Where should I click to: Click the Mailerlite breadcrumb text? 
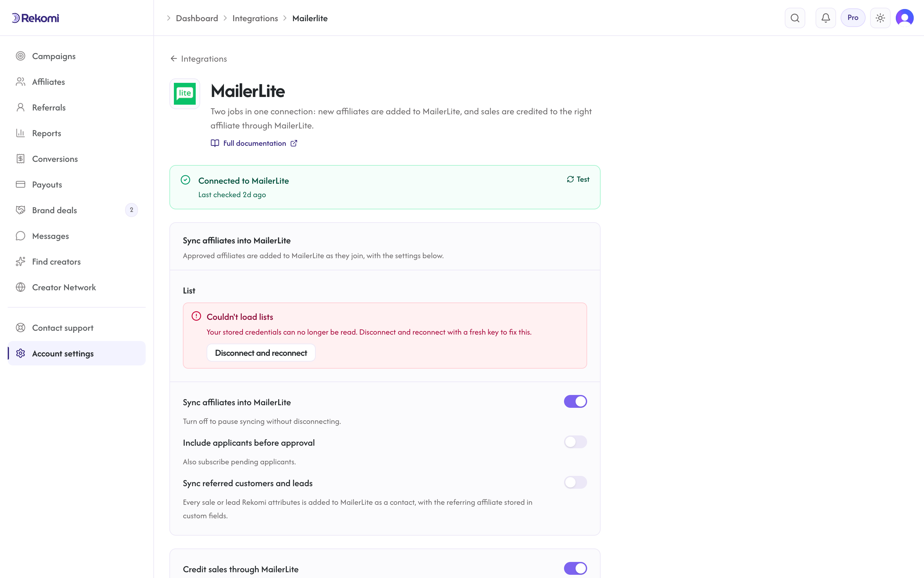[310, 18]
